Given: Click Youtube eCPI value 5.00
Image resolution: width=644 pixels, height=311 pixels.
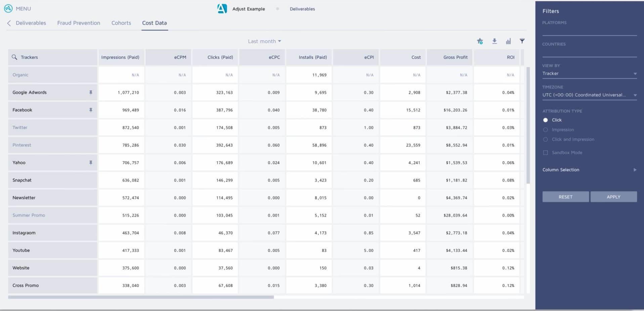Looking at the screenshot, I should pos(369,251).
